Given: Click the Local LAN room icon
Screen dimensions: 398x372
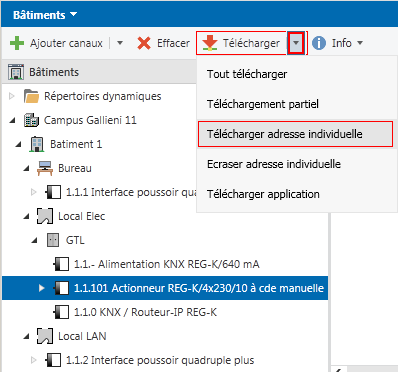Looking at the screenshot, I should pos(45,336).
